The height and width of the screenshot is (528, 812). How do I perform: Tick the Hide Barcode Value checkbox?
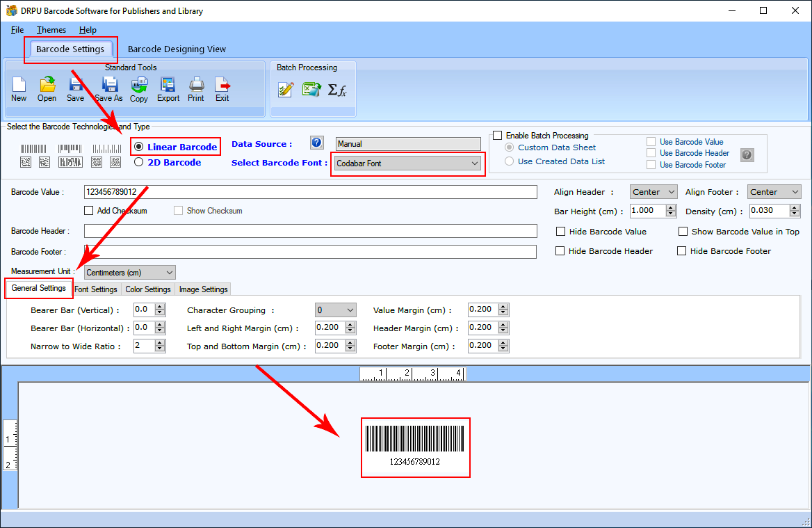tap(560, 231)
